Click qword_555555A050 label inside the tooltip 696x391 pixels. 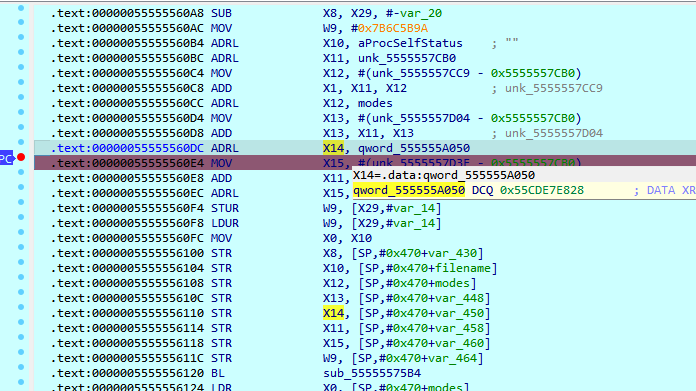pyautogui.click(x=409, y=190)
